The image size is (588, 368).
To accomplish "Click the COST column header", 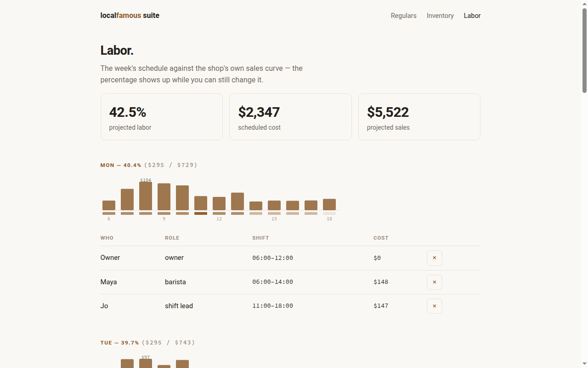I will [381, 238].
